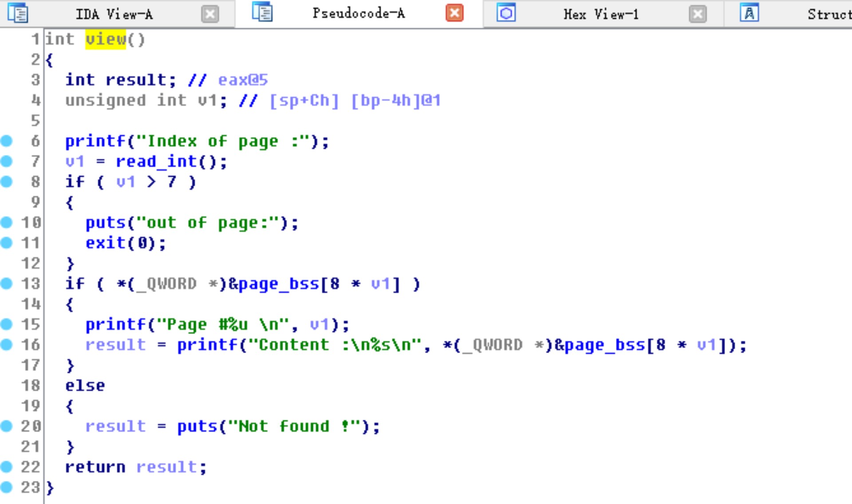Screen dimensions: 852x504
Task: Toggle breakpoint dot on line 8
Action: click(7, 182)
